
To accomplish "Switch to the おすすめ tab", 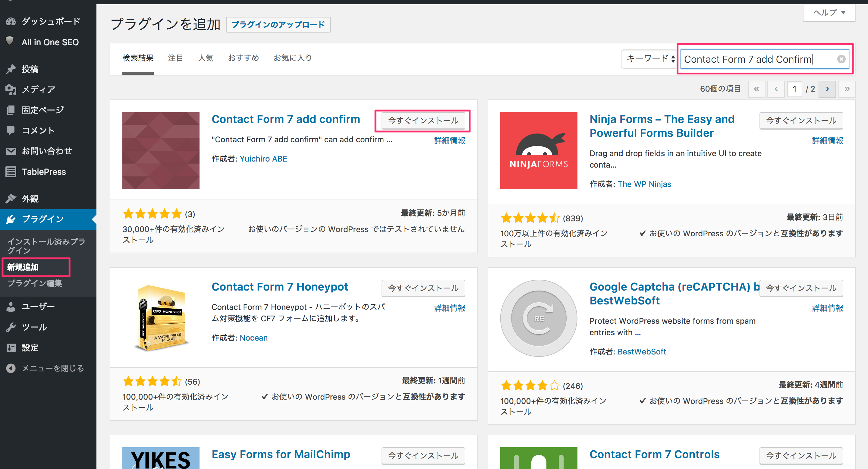I will pos(243,58).
